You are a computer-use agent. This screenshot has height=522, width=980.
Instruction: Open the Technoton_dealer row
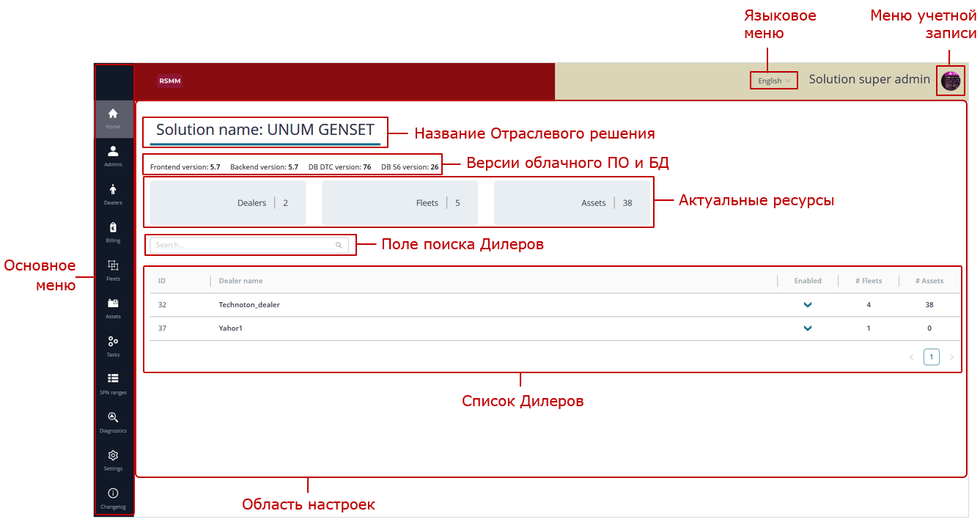click(x=249, y=305)
